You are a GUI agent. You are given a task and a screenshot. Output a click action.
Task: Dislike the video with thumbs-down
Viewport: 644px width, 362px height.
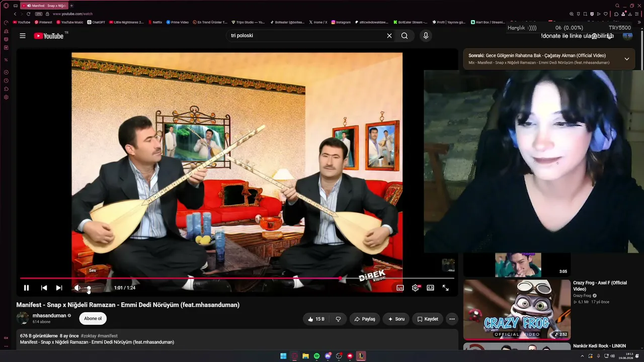pyautogui.click(x=338, y=319)
